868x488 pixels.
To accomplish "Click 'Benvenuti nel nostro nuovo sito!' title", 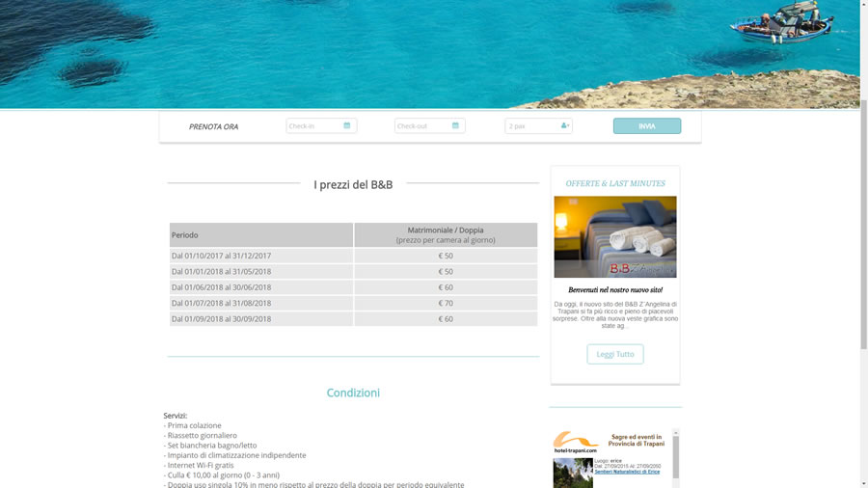I will click(x=615, y=290).
